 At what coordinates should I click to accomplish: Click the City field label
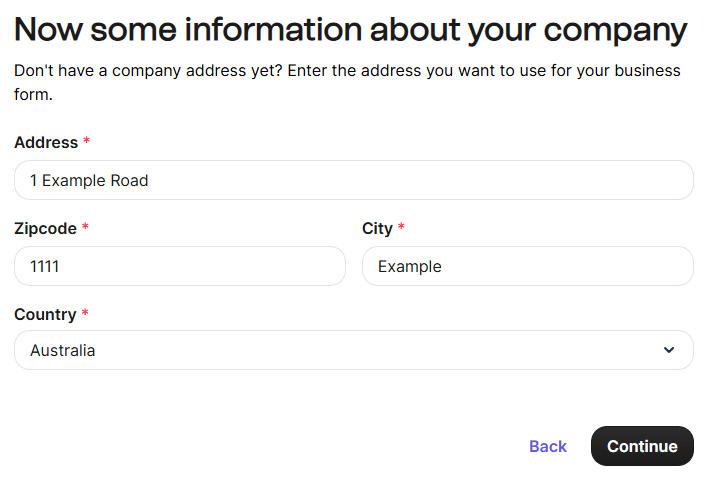[377, 229]
